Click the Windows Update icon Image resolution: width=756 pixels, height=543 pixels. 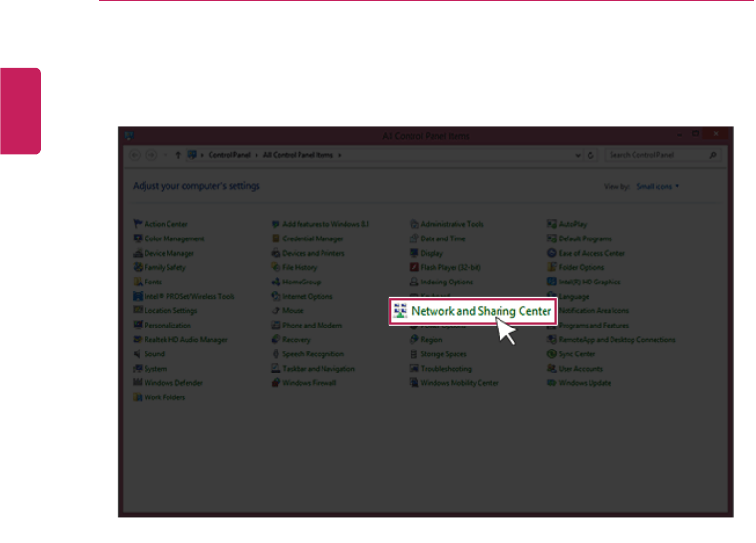pos(552,383)
